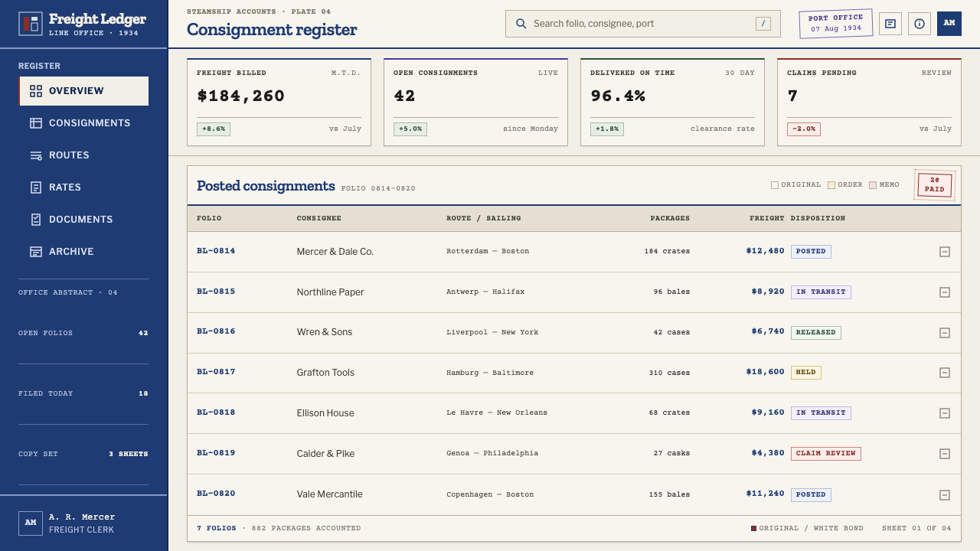Image resolution: width=980 pixels, height=551 pixels.
Task: Click the Freight Billed $184,260 card
Action: pos(279,102)
